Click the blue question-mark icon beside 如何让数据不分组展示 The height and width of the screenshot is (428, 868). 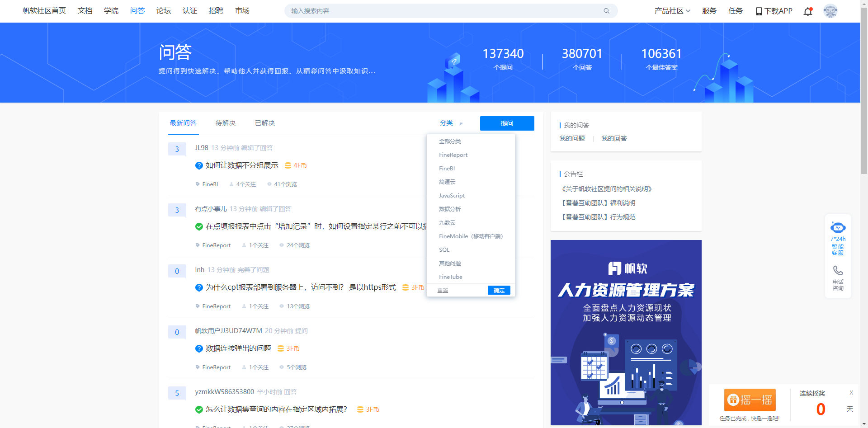point(199,165)
